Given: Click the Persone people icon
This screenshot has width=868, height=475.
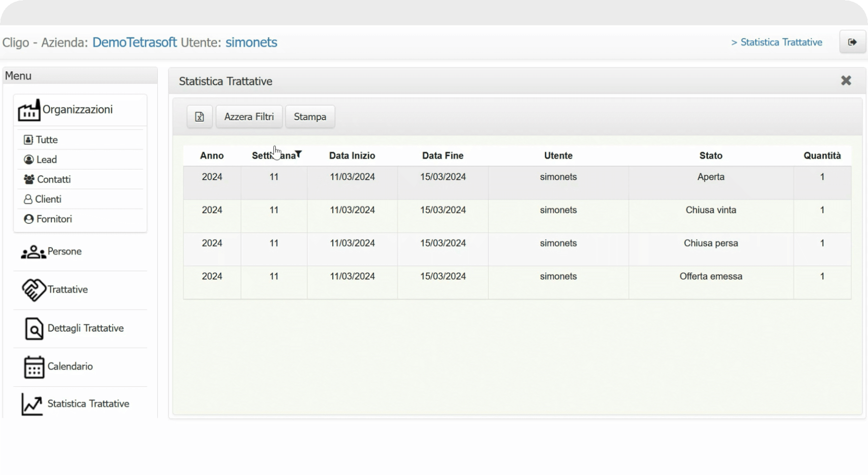Looking at the screenshot, I should pos(33,252).
